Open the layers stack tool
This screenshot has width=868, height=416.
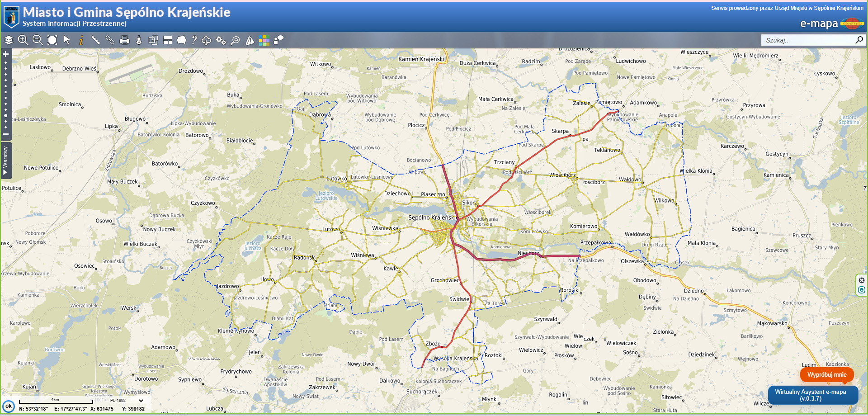(9, 40)
